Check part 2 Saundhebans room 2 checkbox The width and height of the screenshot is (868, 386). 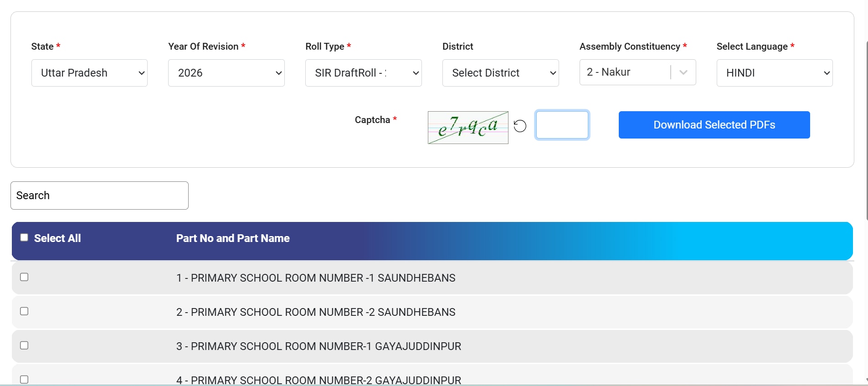point(24,311)
